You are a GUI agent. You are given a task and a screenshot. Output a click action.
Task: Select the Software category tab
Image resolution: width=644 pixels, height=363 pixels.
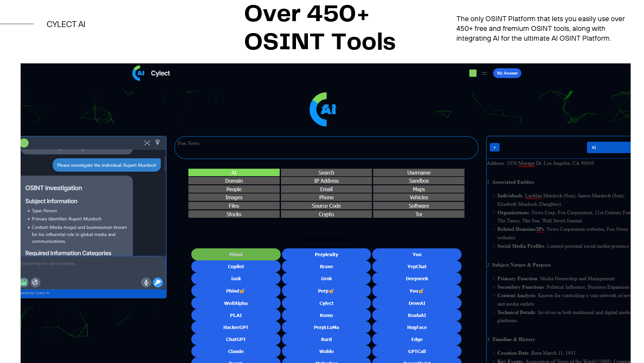tap(418, 206)
